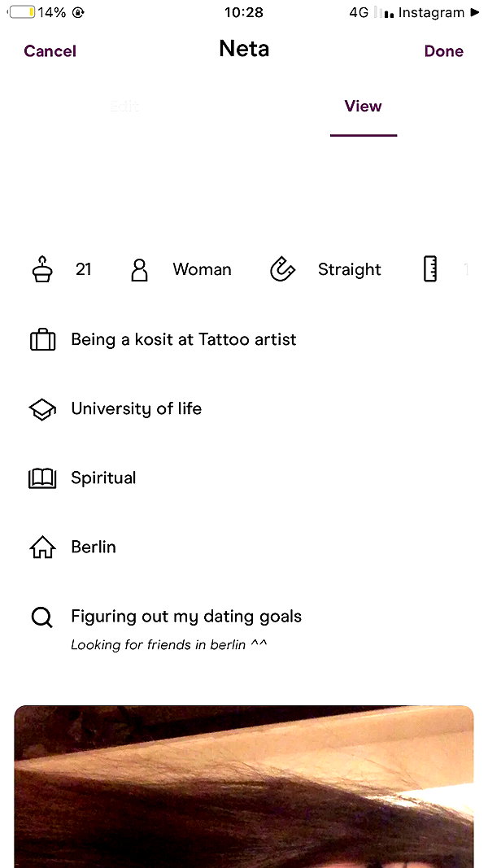The height and width of the screenshot is (868, 488).
Task: Select the Woman gender label
Action: [202, 269]
